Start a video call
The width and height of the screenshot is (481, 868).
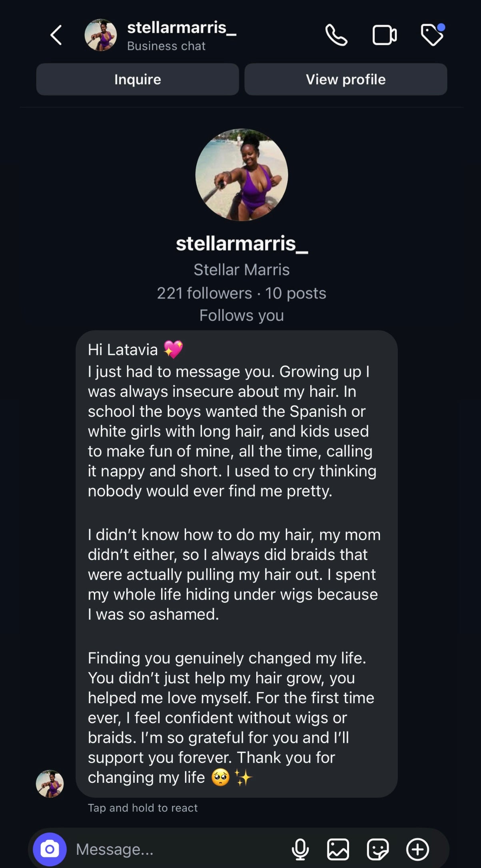384,35
